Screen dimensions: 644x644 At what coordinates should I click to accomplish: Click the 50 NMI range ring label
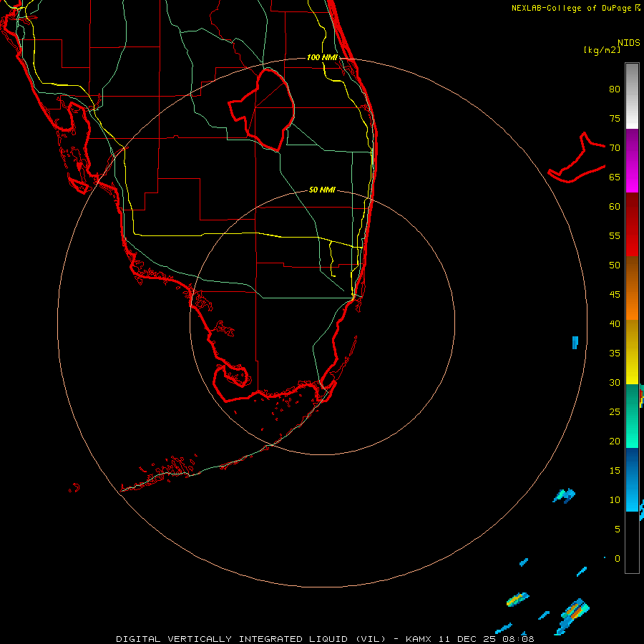(x=322, y=190)
